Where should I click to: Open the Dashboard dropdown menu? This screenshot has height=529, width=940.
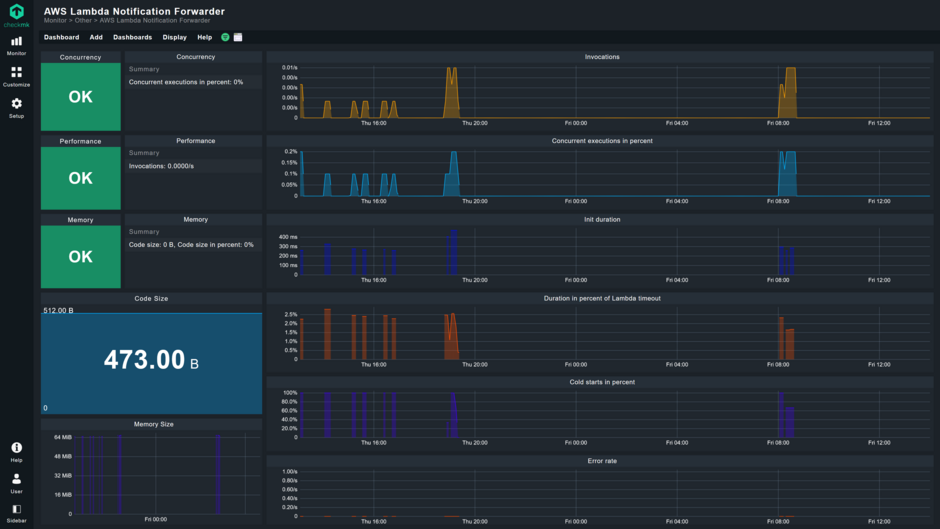(61, 37)
